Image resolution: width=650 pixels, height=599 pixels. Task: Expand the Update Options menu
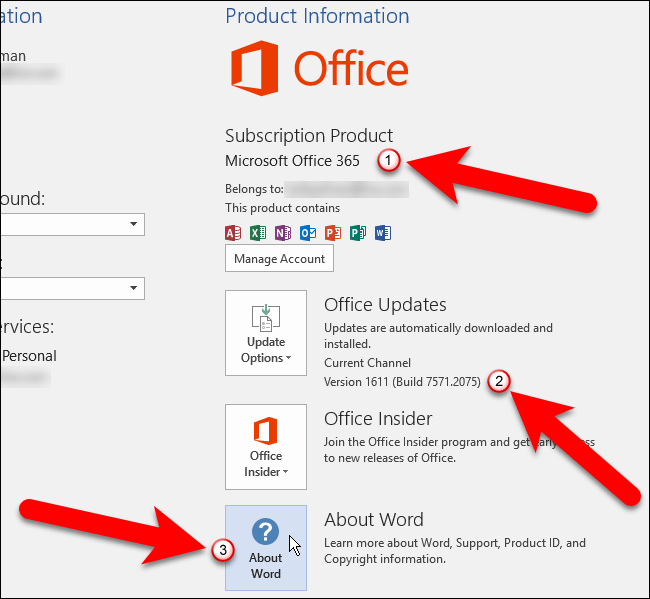(266, 333)
